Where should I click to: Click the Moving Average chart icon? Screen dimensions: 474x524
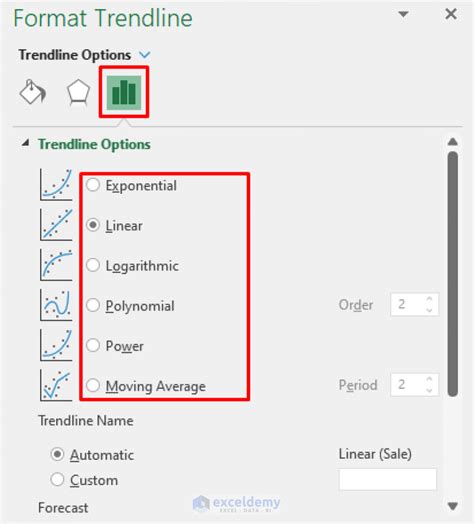point(56,385)
